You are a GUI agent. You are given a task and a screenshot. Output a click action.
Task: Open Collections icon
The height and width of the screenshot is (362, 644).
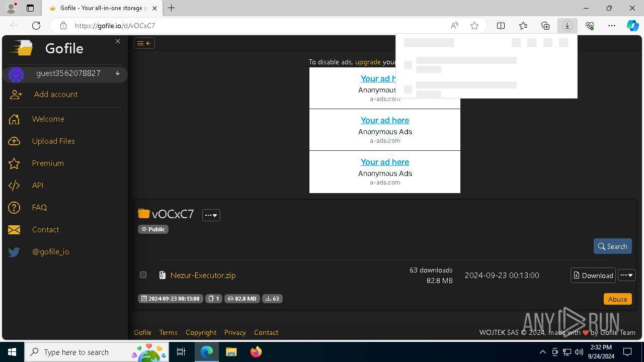[545, 26]
